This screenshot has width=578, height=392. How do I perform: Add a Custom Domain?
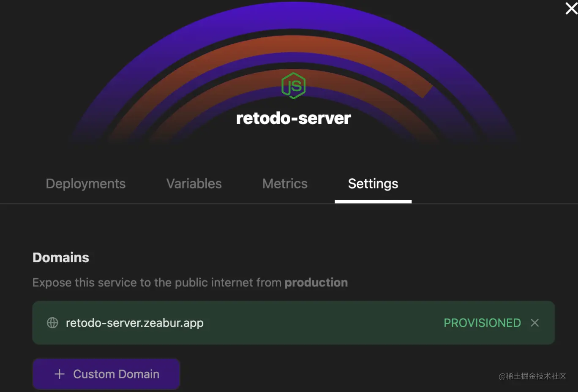click(106, 374)
